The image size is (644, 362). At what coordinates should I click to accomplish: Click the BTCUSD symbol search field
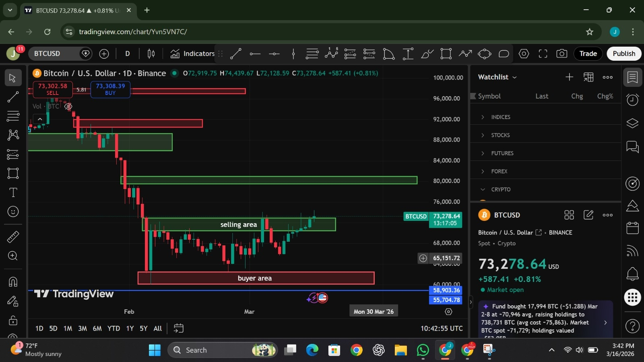pos(60,53)
